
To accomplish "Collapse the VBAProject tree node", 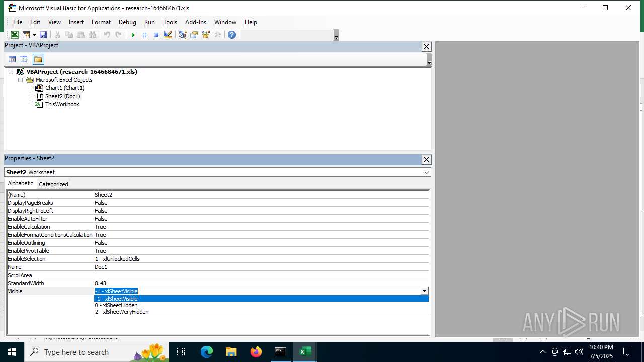I will click(x=11, y=72).
